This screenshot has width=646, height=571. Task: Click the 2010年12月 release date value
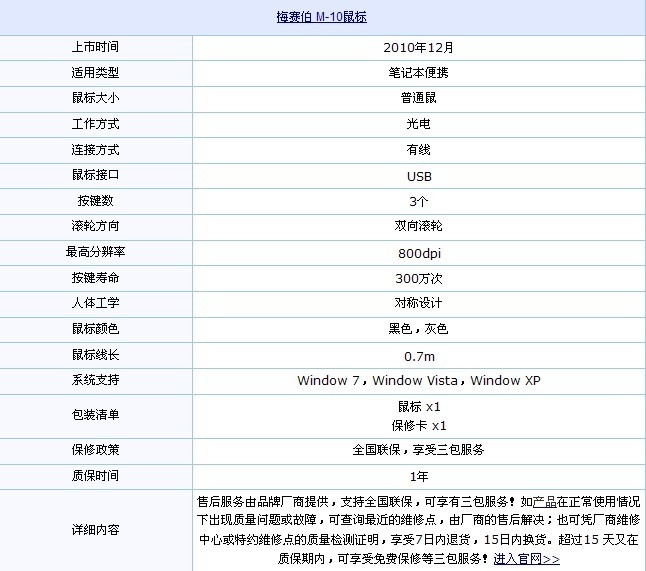click(x=418, y=47)
